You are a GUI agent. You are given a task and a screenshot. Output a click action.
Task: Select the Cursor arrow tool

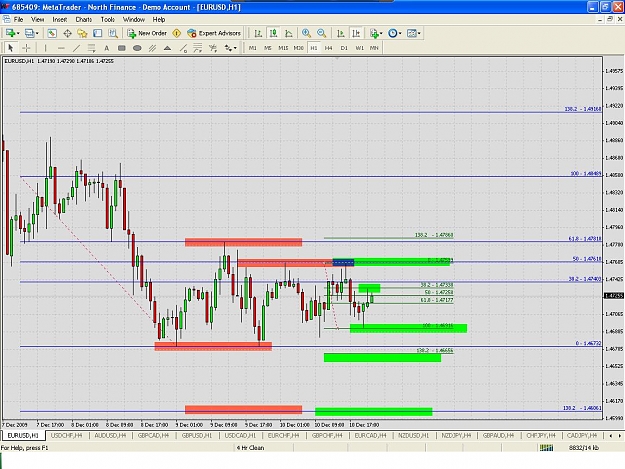(11, 48)
